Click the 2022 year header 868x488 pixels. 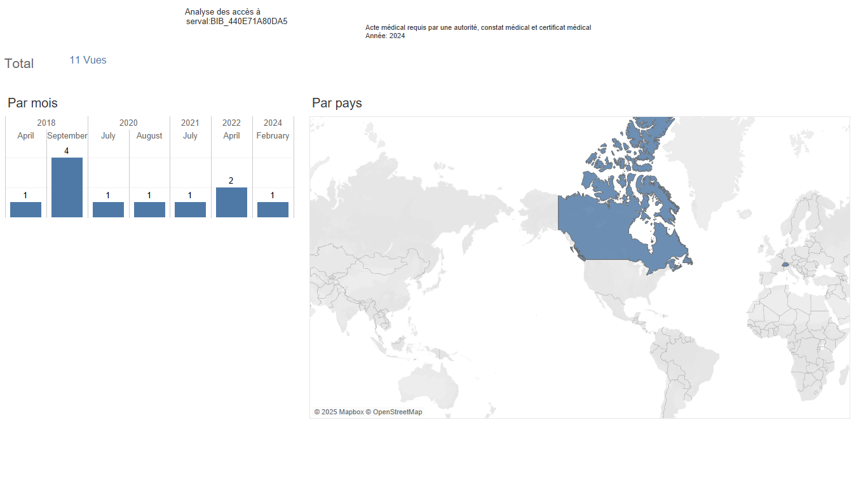[x=231, y=123]
